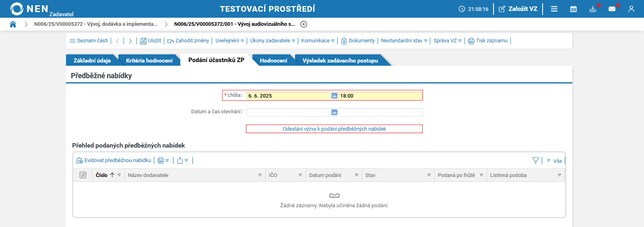The height and width of the screenshot is (227, 644).
Task: Go to previous record arrow
Action: point(118,41)
